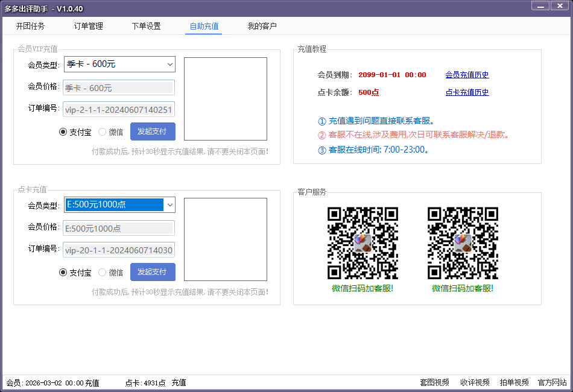Select 支付宝 radio in 会员VIP充值 section
Screen dimensions: 573x392
(63, 132)
